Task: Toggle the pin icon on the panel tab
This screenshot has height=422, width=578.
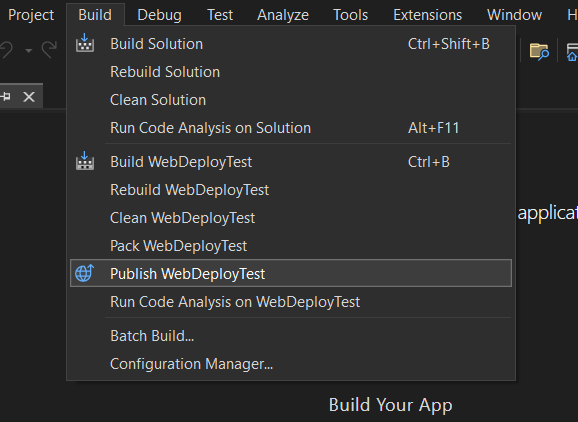Action: (x=6, y=97)
